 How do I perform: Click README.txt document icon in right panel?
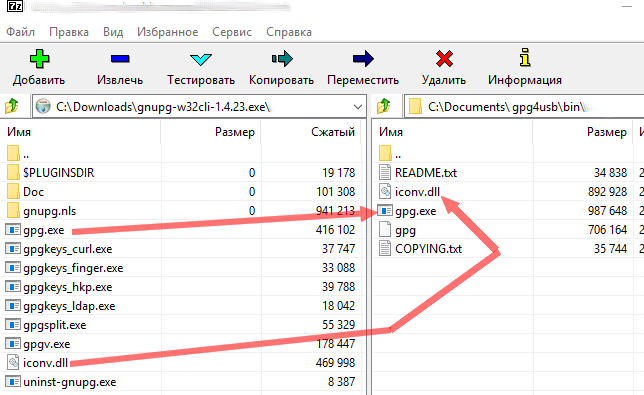(385, 172)
